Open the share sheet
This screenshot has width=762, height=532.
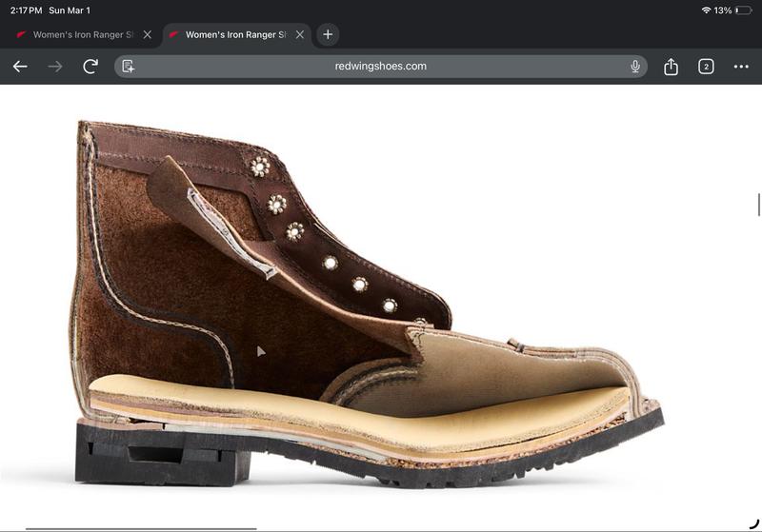[672, 67]
